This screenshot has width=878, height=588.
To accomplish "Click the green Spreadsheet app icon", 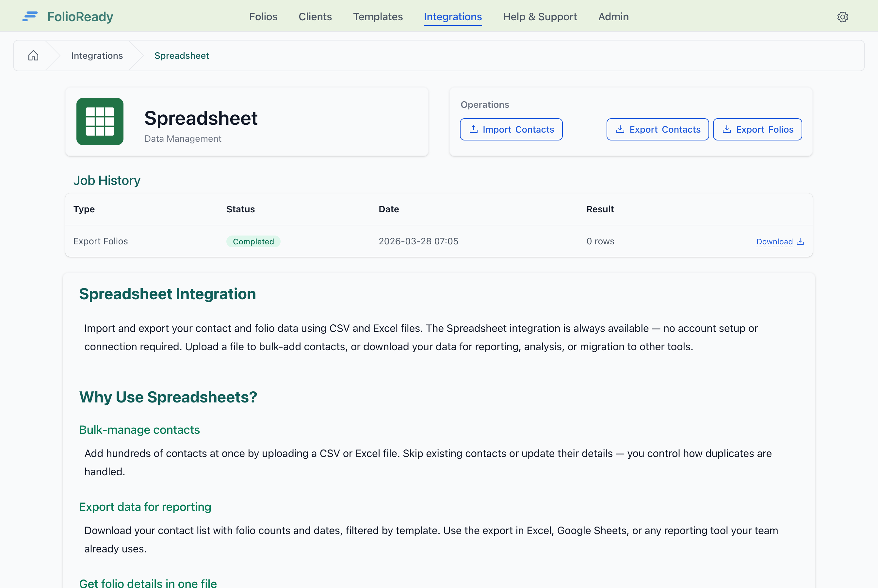I will [100, 122].
